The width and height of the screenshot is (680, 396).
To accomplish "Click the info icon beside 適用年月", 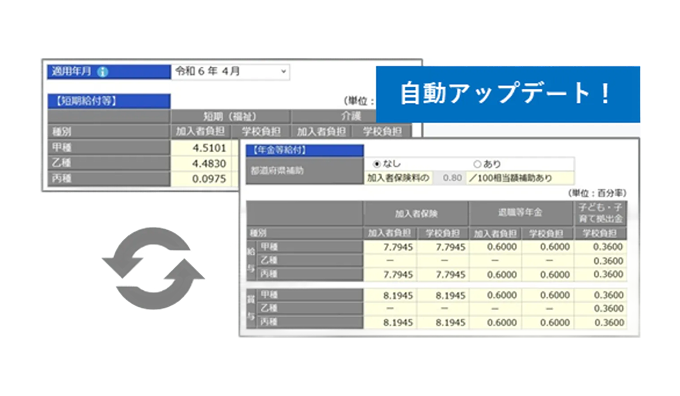I will 102,72.
